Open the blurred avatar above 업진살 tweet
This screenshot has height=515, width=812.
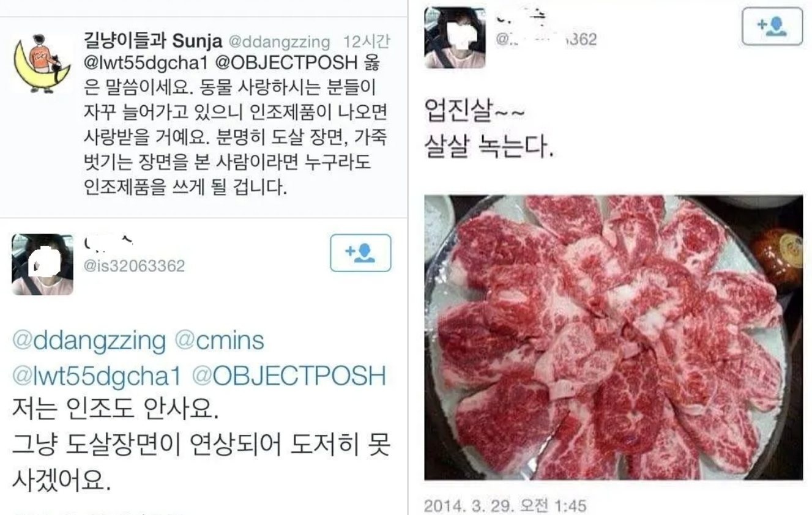(455, 37)
